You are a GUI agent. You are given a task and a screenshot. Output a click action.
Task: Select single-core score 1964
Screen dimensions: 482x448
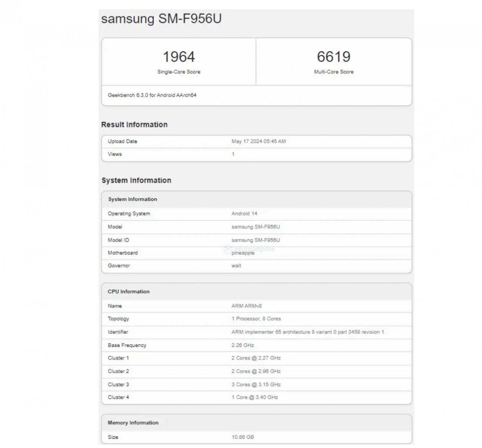(179, 57)
